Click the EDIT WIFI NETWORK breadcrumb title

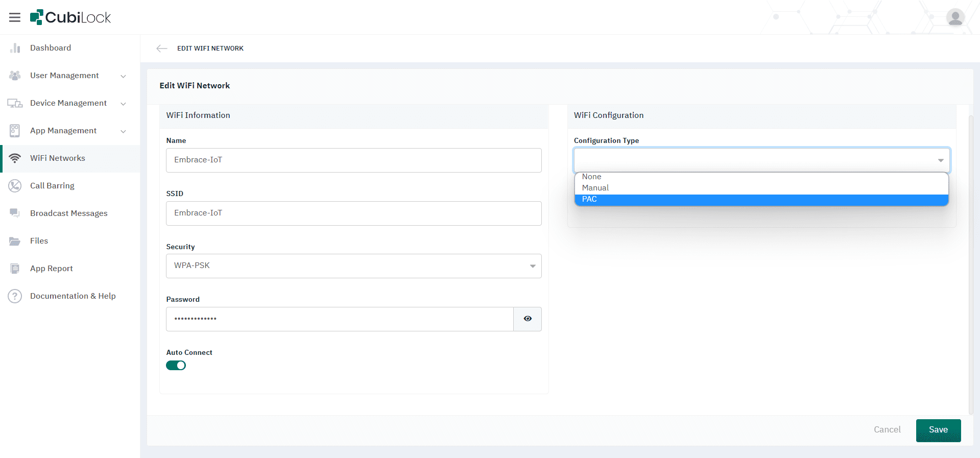[x=210, y=49]
